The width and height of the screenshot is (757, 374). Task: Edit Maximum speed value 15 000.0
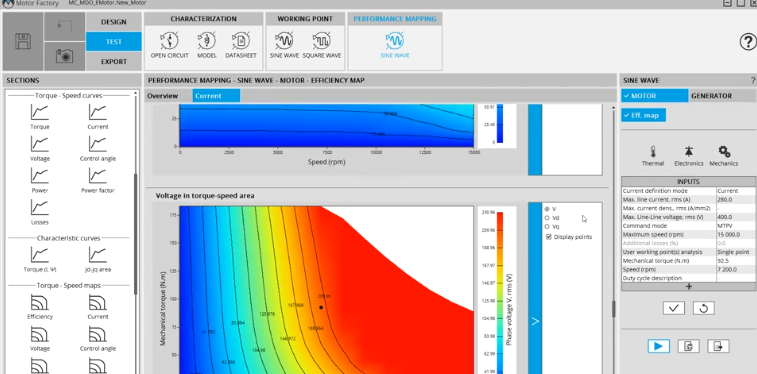(736, 235)
